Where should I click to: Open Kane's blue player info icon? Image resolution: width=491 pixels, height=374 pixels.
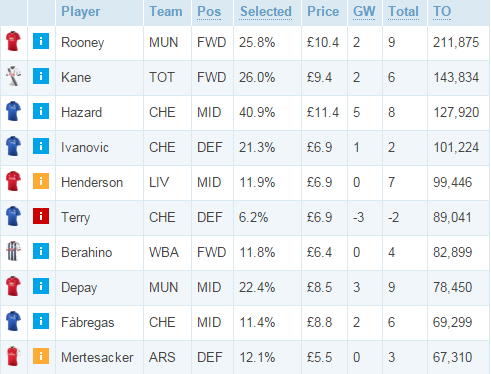coord(41,76)
